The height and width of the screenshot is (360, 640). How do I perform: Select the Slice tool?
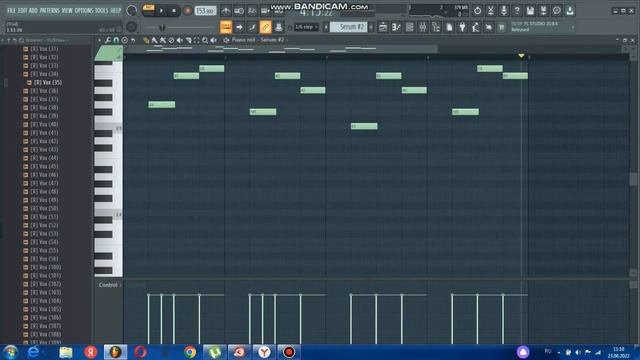pyautogui.click(x=188, y=40)
